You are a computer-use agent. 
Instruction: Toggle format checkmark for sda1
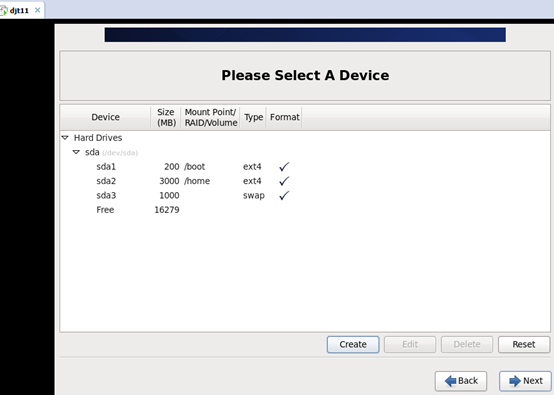(284, 166)
